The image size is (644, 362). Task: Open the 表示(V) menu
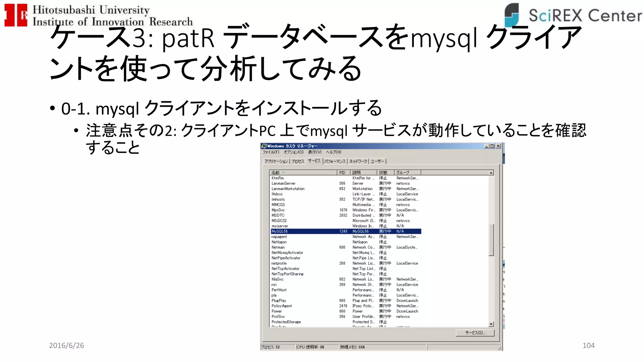click(x=314, y=152)
